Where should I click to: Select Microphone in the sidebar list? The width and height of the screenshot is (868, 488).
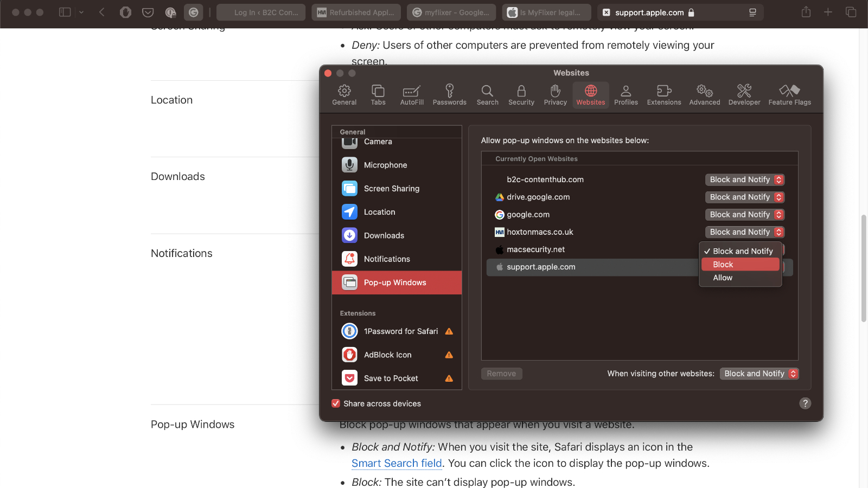point(385,165)
